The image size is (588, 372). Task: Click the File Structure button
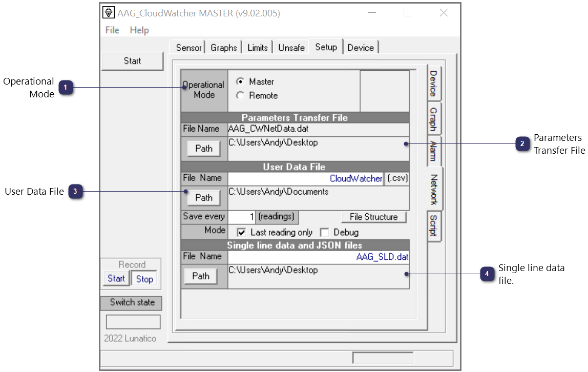coord(373,217)
